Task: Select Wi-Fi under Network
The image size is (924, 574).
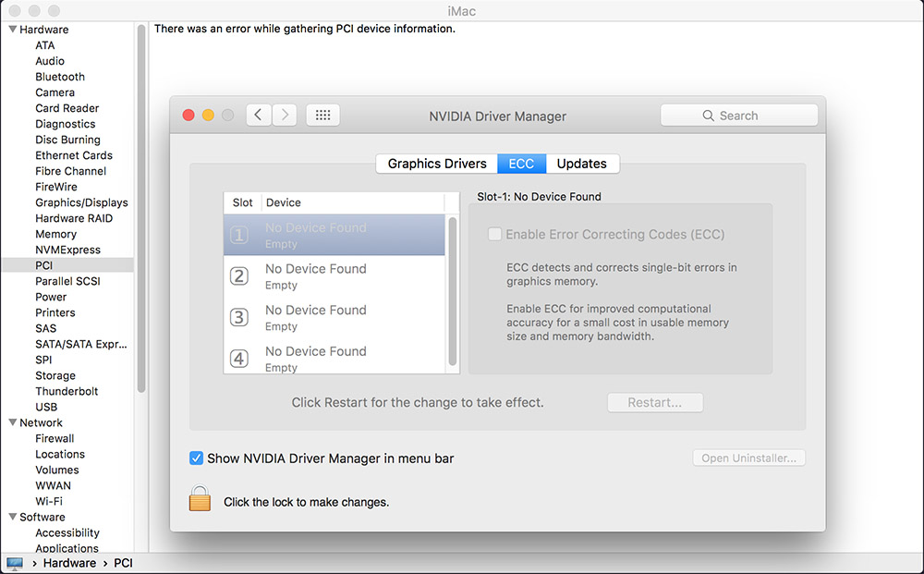Action: [x=49, y=501]
